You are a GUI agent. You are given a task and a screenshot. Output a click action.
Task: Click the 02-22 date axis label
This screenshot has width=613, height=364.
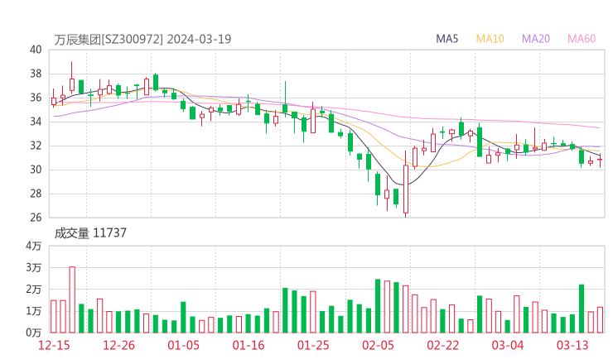tap(442, 345)
